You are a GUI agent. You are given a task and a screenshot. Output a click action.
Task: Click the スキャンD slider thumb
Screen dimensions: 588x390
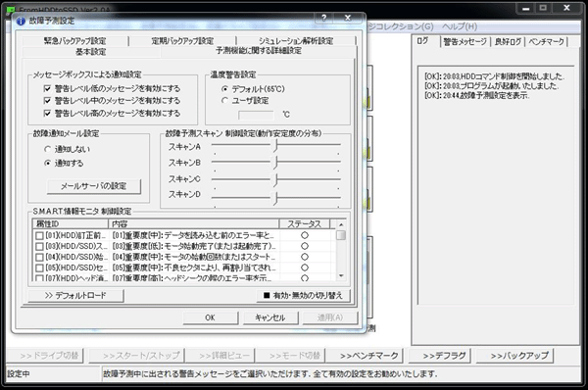(x=275, y=198)
